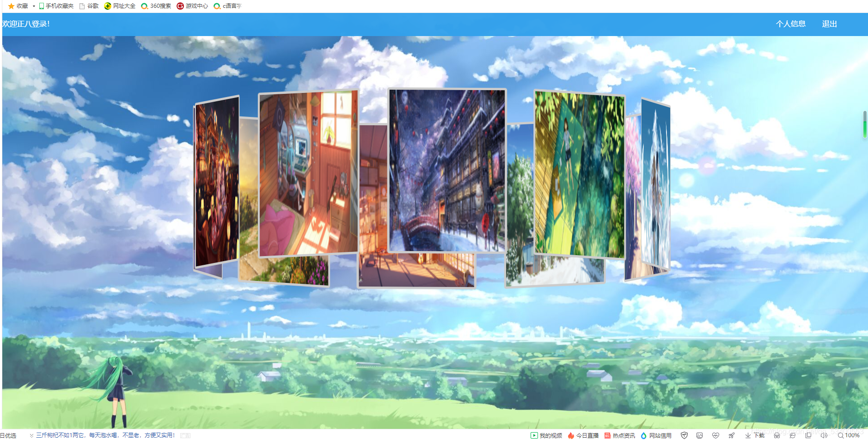Viewport: 868px width, 440px height.
Task: Open 热点资讯 in status bar
Action: point(619,435)
